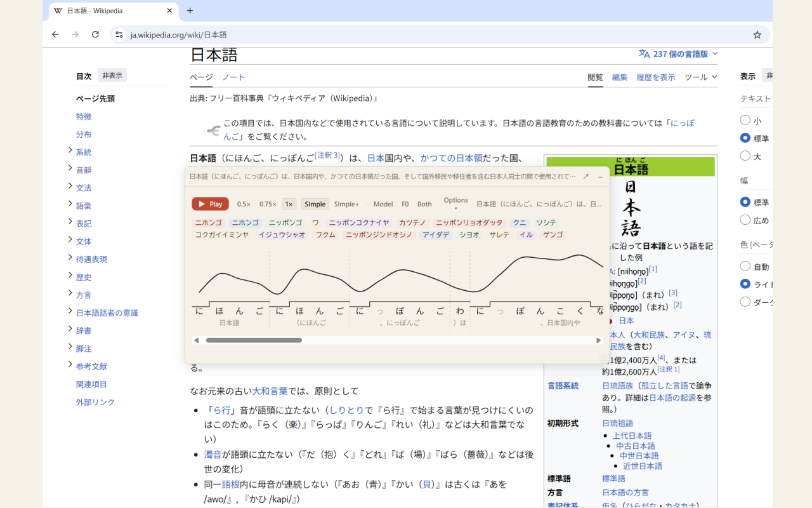Open かつての日本領 link
Image resolution: width=812 pixels, height=508 pixels.
(x=452, y=158)
